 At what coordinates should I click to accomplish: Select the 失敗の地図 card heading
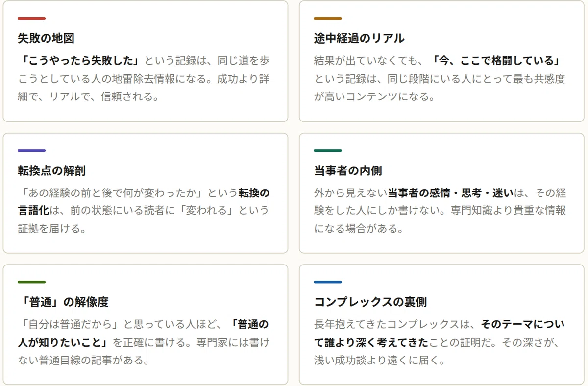pyautogui.click(x=46, y=38)
